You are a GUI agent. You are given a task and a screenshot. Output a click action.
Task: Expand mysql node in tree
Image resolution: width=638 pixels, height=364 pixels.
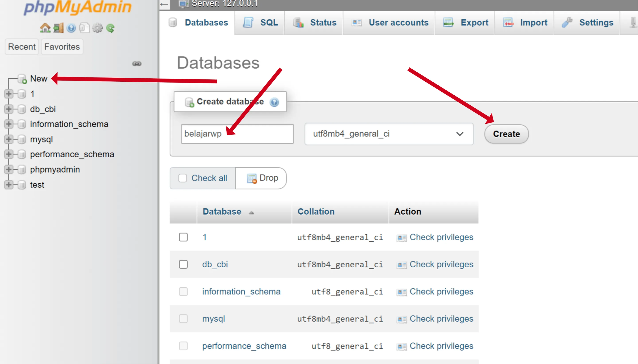(x=8, y=139)
